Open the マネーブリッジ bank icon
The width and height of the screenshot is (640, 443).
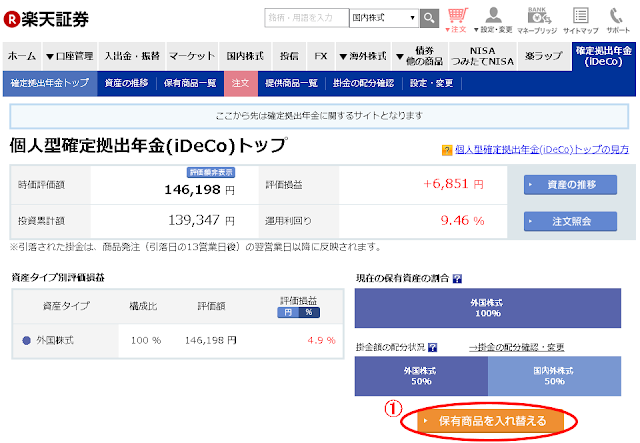537,20
